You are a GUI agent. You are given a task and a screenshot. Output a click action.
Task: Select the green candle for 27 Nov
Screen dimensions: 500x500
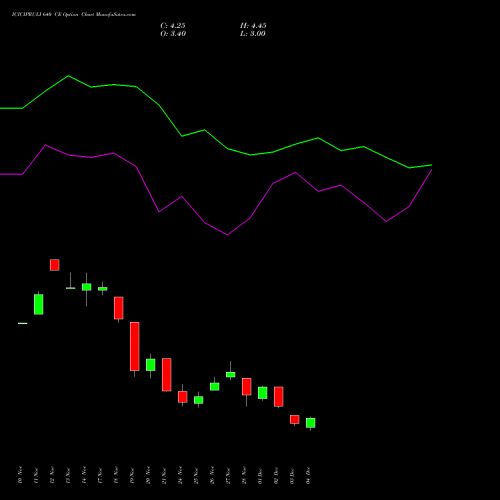pyautogui.click(x=231, y=374)
